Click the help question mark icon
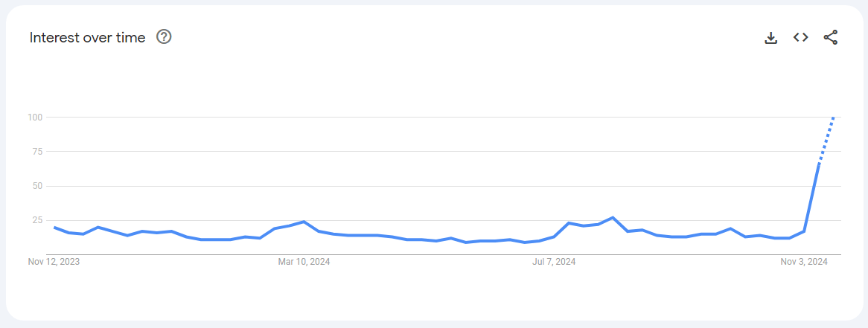 coord(164,37)
